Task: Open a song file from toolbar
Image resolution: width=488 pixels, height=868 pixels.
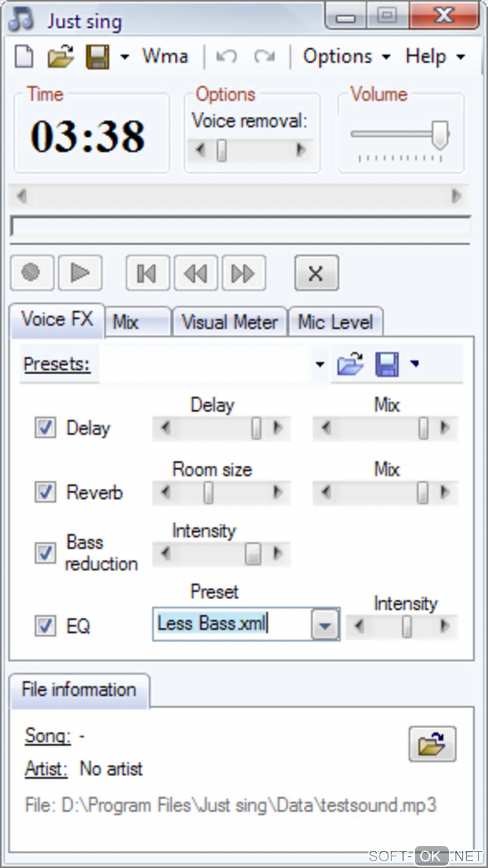Action: click(x=61, y=57)
